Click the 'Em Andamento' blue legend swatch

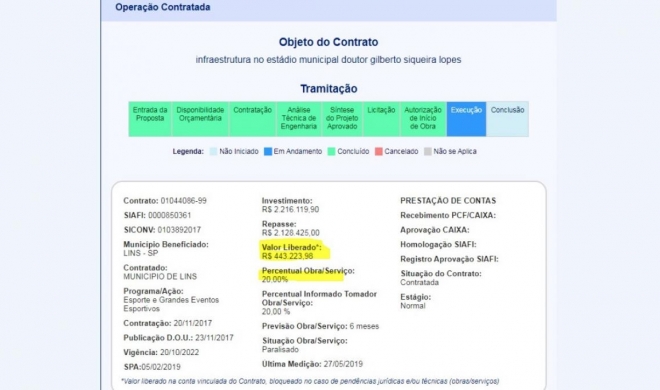click(268, 151)
